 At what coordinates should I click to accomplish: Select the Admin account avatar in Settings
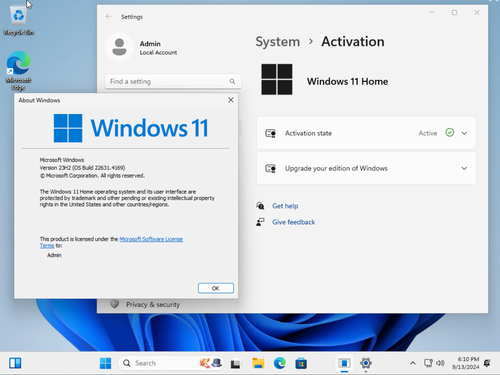click(119, 47)
